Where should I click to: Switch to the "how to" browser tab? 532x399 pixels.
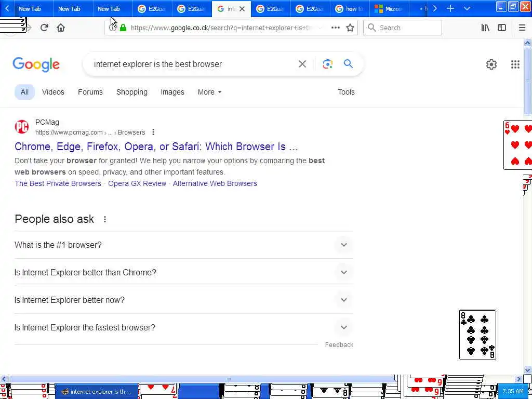[x=350, y=9]
